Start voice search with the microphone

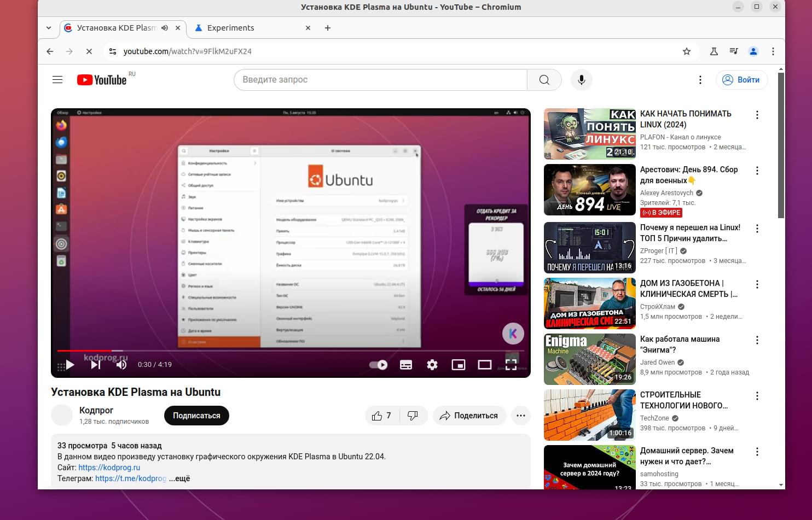point(581,80)
